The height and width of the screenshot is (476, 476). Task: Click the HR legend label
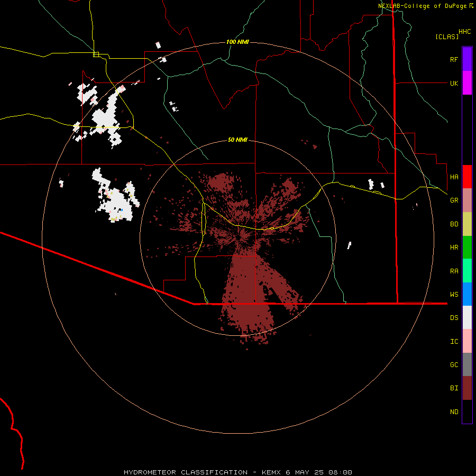pos(454,248)
